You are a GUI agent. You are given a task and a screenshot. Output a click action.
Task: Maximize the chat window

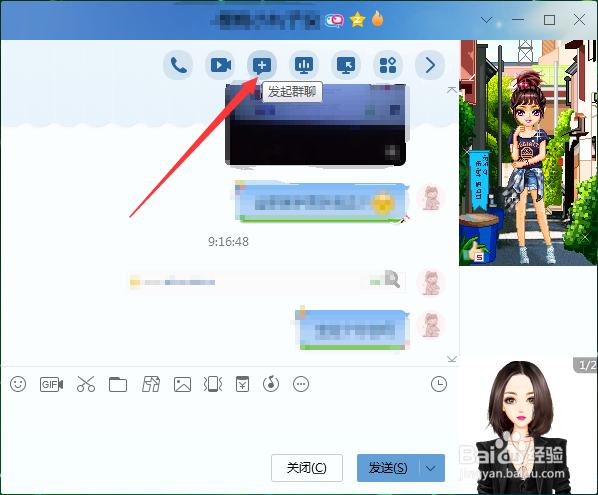[549, 20]
